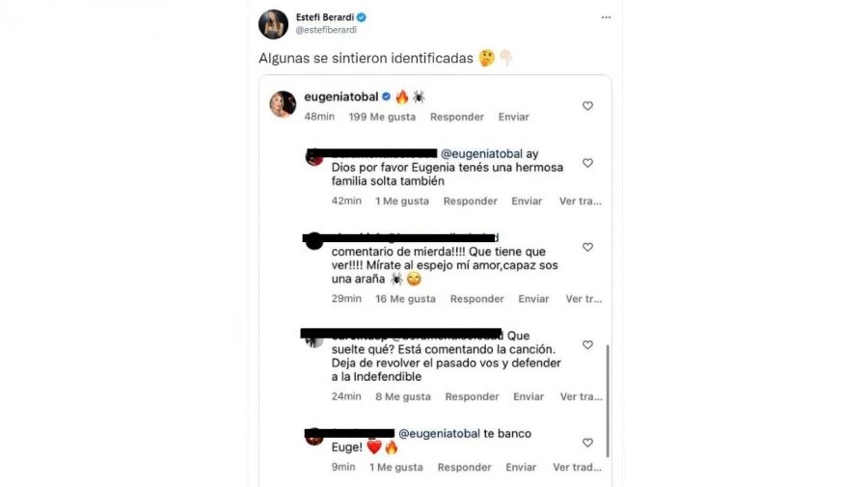
Task: Like the 'familia solta también' comment heart
Action: point(588,163)
